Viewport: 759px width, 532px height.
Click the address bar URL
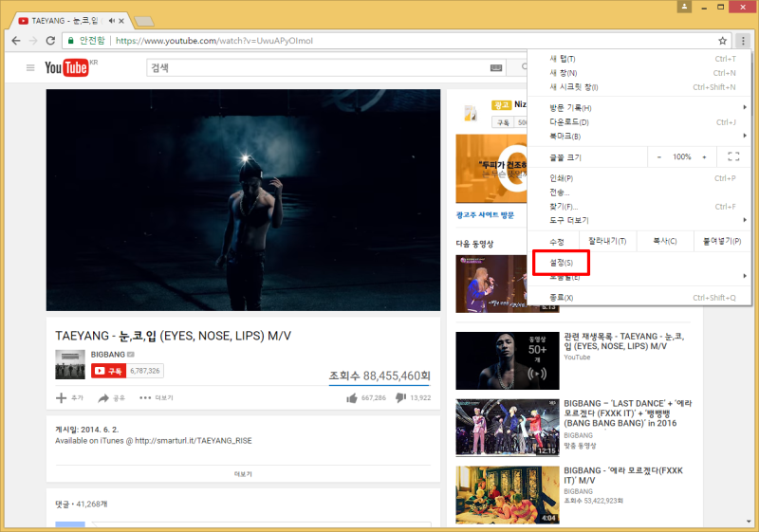coord(214,41)
